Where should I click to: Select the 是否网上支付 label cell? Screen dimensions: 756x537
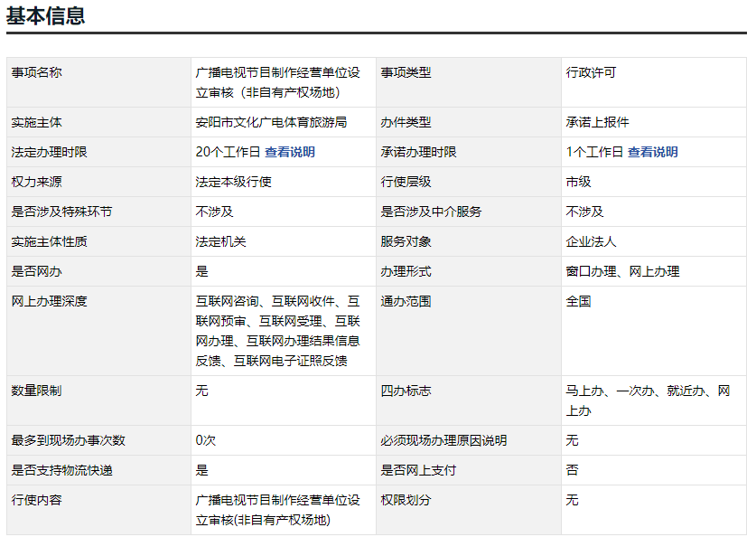[x=418, y=470]
